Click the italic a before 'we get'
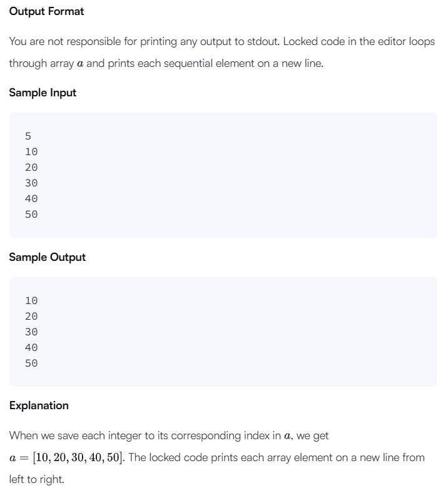The image size is (448, 493). coord(287,436)
